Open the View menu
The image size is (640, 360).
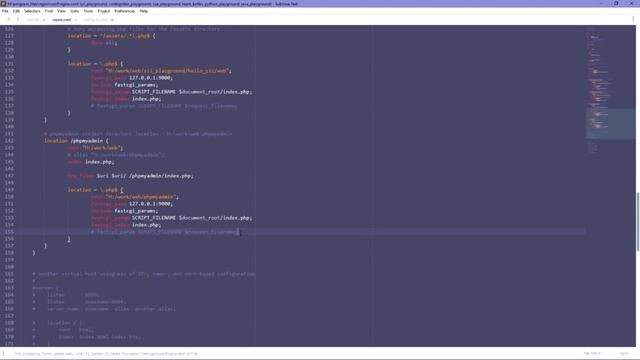pos(61,11)
